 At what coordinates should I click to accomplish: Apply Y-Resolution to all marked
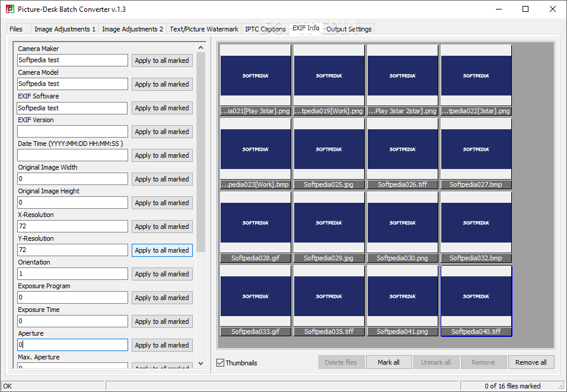(x=162, y=250)
